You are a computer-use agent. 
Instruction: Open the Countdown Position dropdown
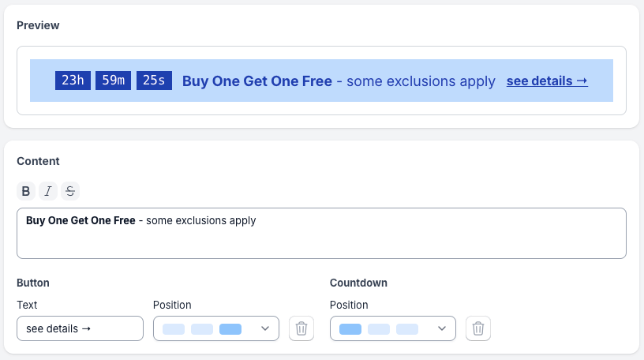tap(392, 328)
